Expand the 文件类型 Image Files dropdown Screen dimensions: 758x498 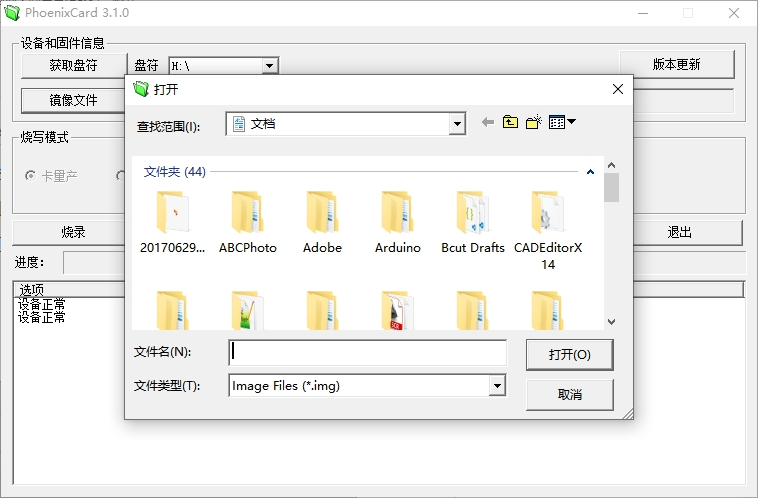point(497,386)
